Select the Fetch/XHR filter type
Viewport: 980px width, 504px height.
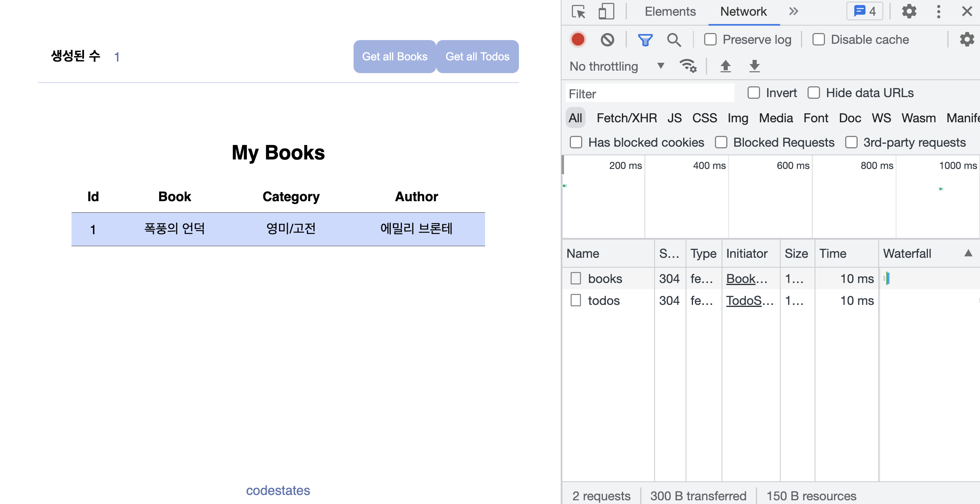click(626, 118)
